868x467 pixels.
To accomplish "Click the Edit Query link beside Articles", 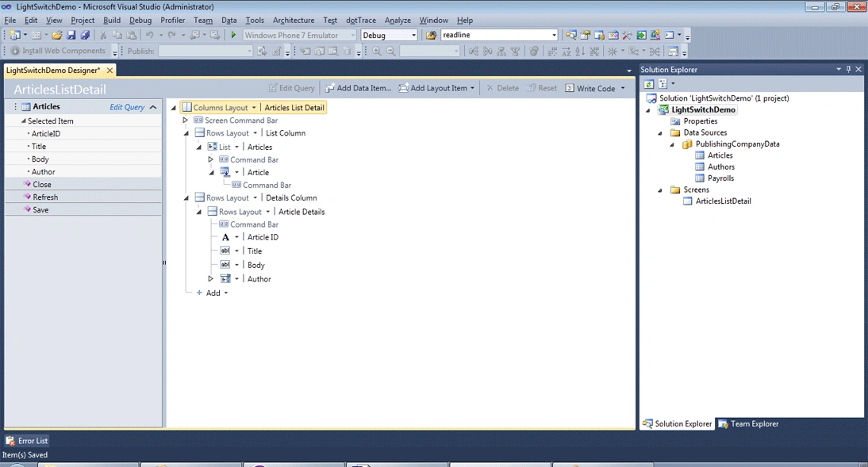I will point(127,107).
